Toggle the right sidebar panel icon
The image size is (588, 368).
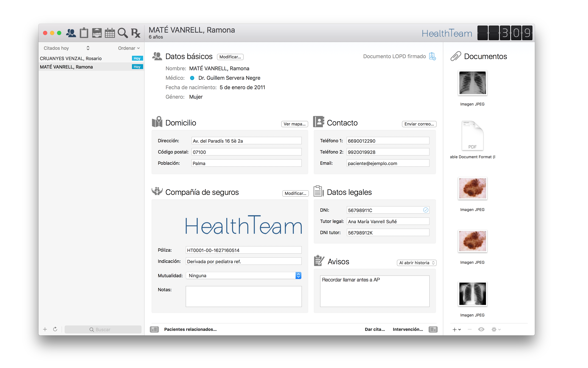point(433,329)
